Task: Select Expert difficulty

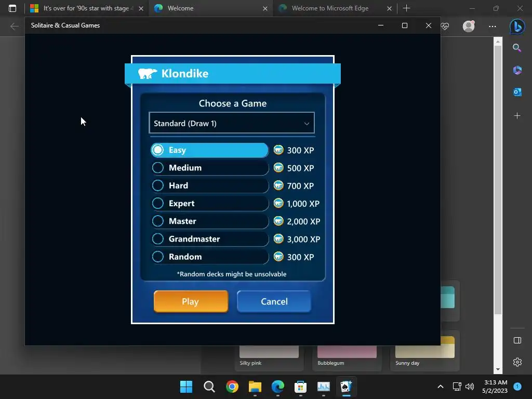Action: point(209,203)
